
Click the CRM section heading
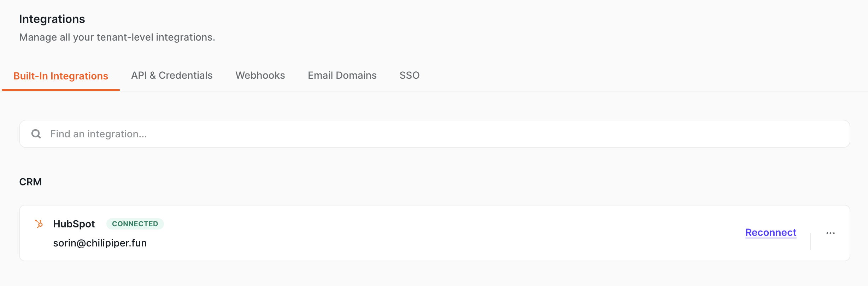click(x=30, y=182)
